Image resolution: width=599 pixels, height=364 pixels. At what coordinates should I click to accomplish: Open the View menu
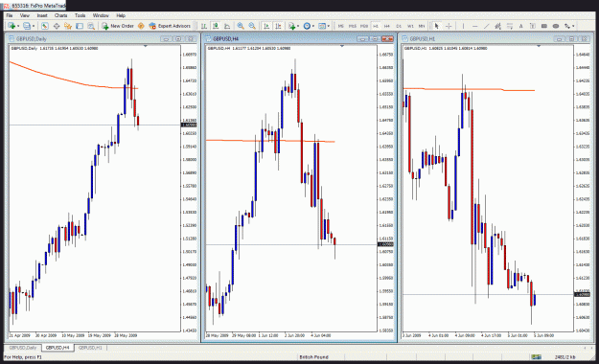[25, 15]
